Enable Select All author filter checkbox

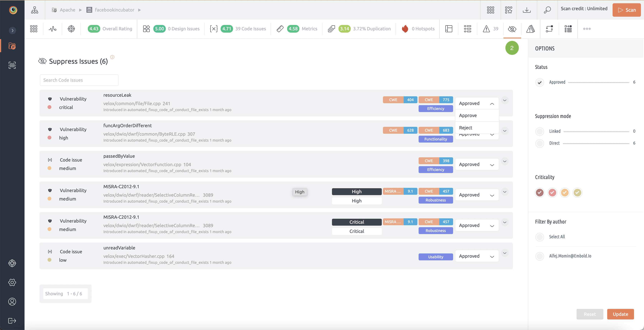[540, 237]
